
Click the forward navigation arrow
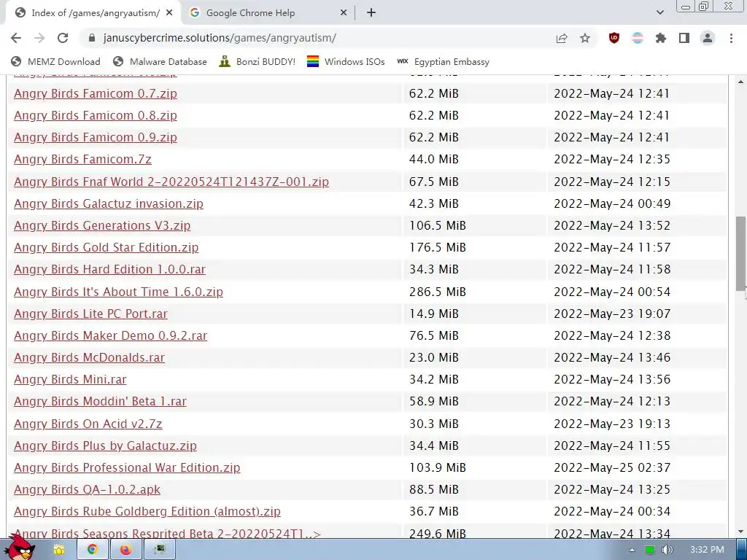(x=39, y=38)
